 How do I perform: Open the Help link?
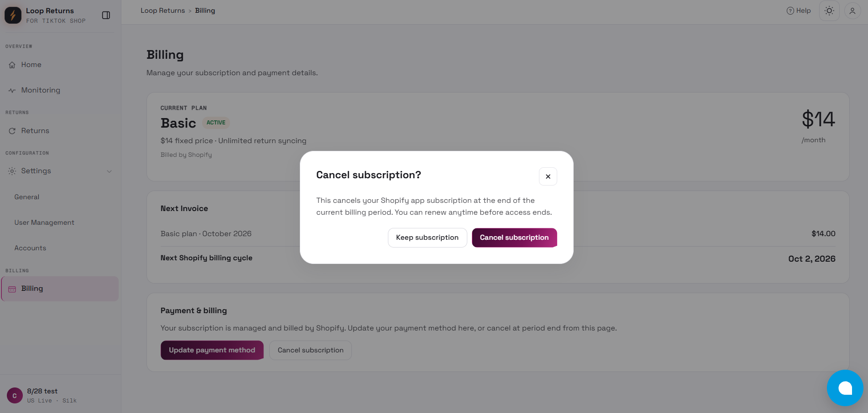[x=799, y=10]
